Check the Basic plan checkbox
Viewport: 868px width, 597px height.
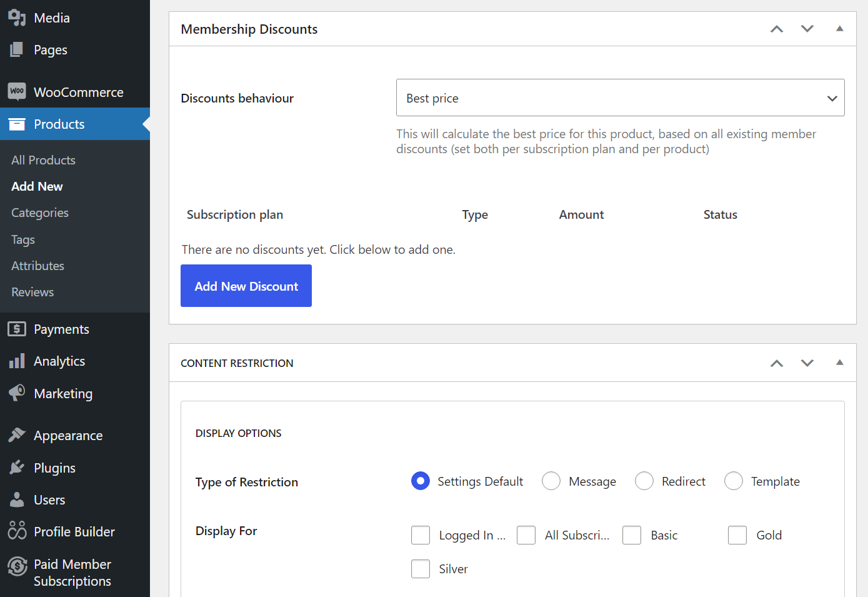tap(632, 535)
